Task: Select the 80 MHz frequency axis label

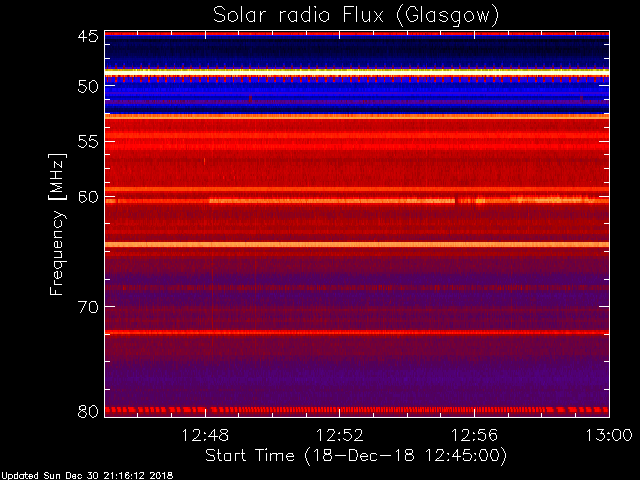Action: point(88,411)
